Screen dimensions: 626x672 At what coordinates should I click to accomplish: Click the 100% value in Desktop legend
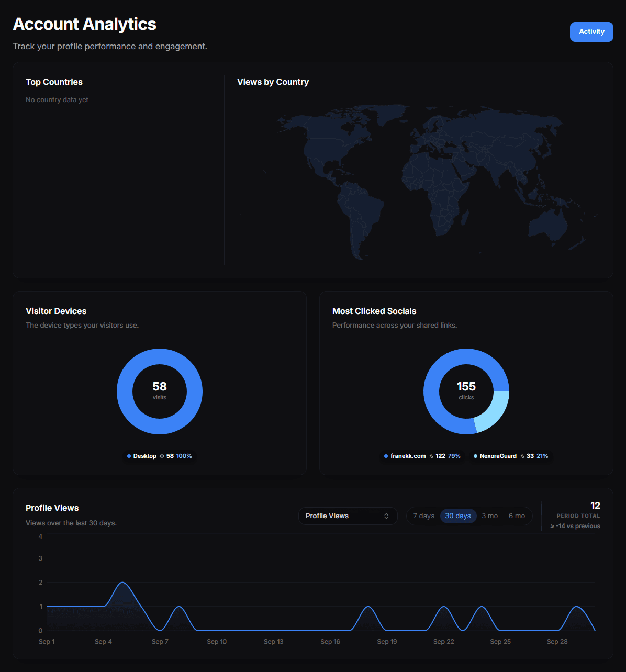(184, 456)
